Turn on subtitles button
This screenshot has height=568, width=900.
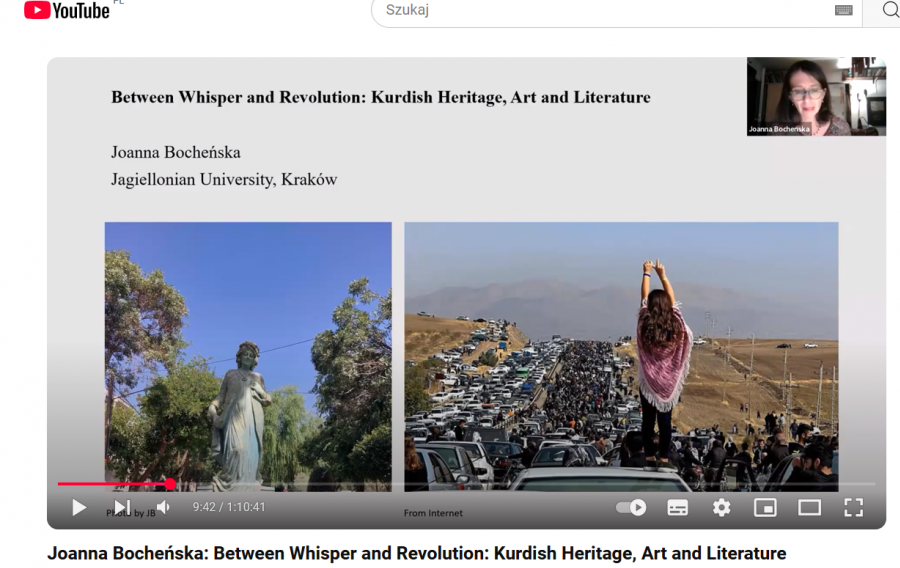tap(677, 507)
